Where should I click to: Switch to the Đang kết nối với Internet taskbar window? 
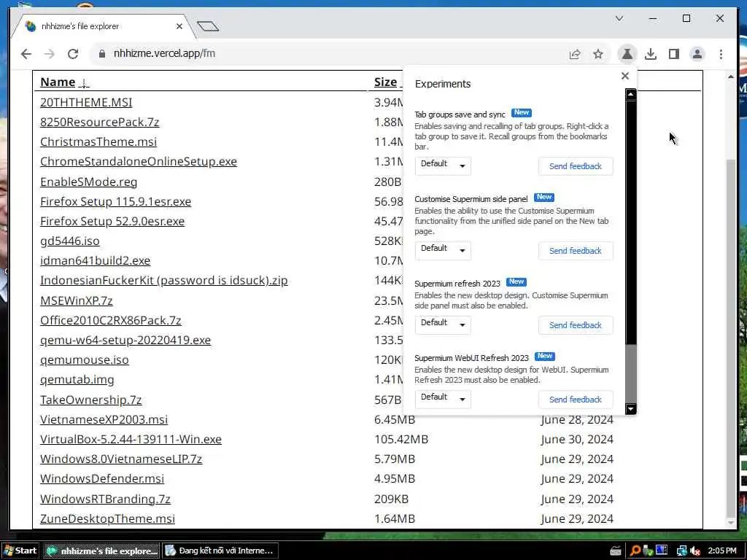click(220, 551)
